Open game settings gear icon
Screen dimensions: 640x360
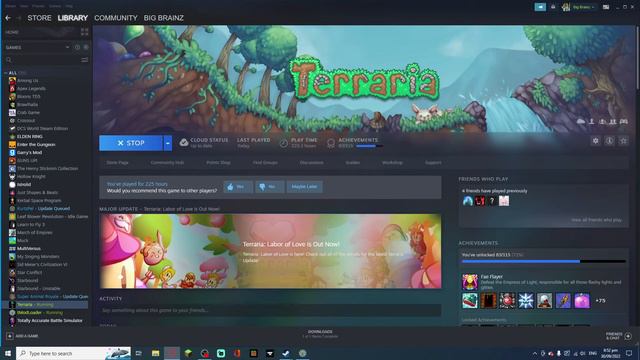point(596,141)
